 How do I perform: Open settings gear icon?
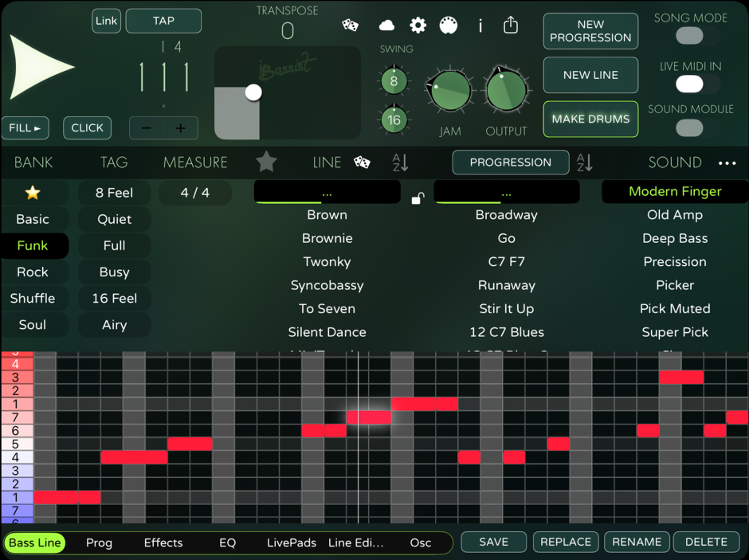click(418, 25)
